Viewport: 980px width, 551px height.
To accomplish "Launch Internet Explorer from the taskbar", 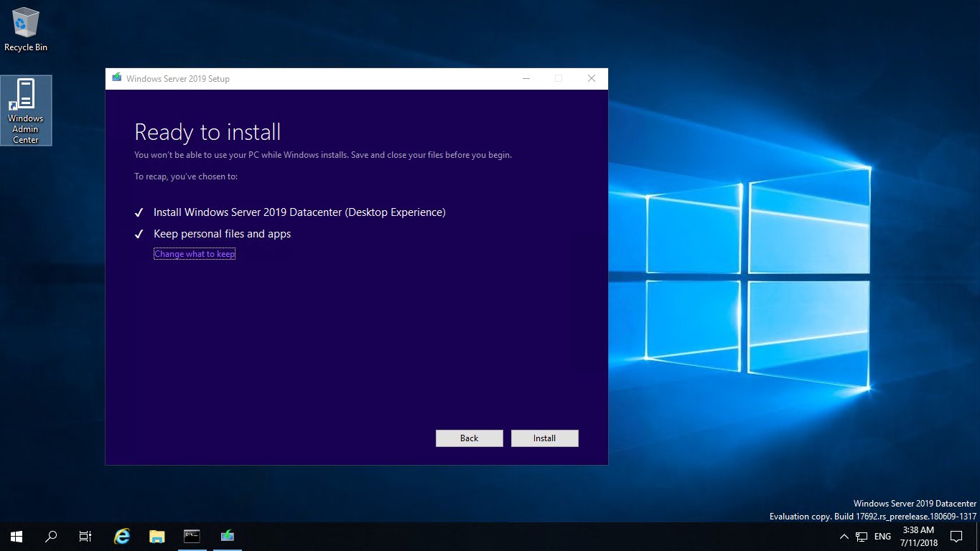I will point(123,536).
